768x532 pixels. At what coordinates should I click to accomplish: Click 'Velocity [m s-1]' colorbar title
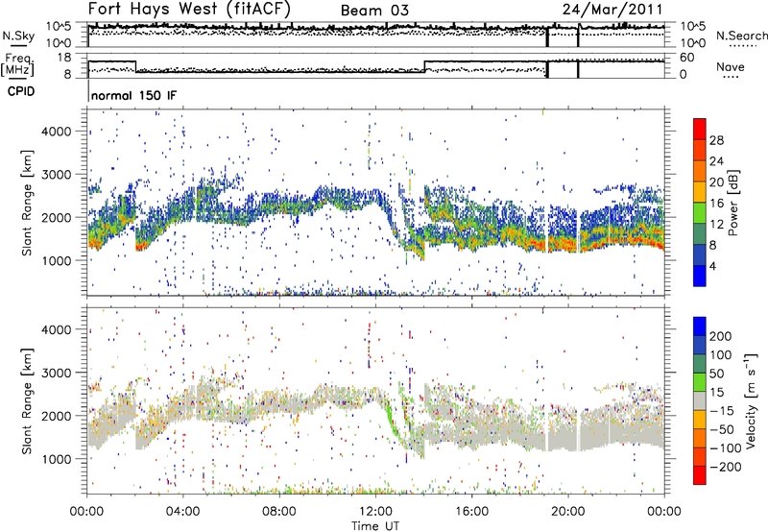point(751,401)
